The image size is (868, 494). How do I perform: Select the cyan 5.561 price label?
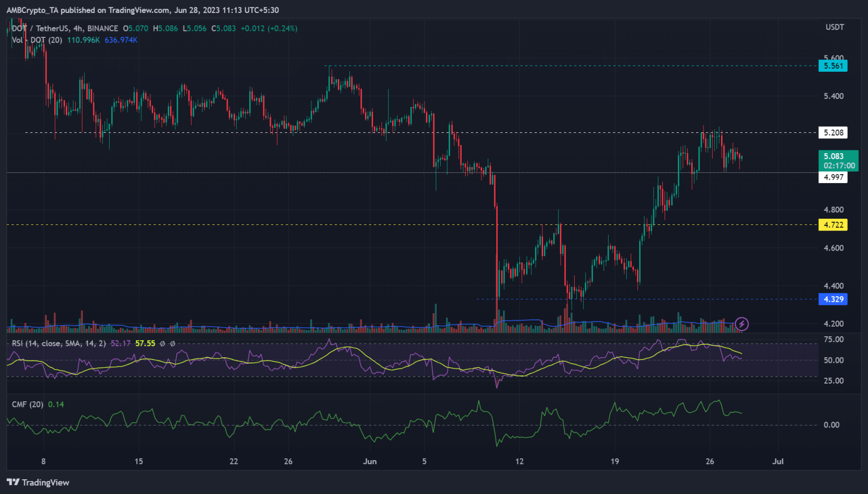point(833,66)
